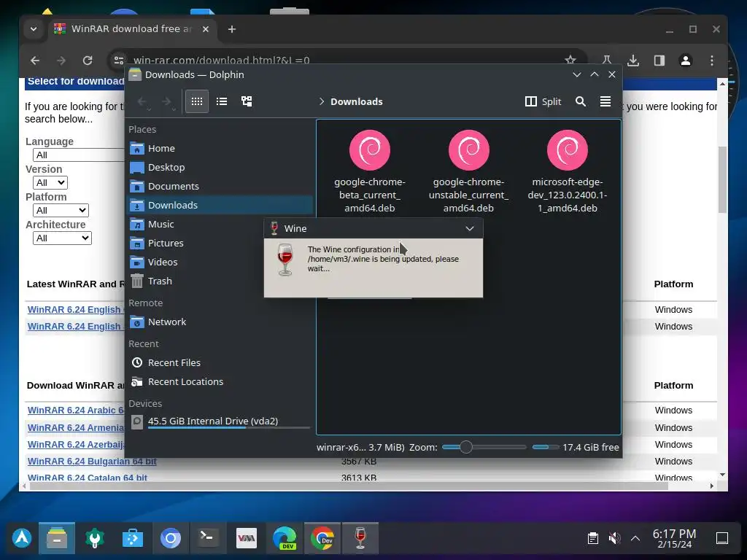747x560 pixels.
Task: Click the Split view button in Dolphin
Action: click(543, 101)
